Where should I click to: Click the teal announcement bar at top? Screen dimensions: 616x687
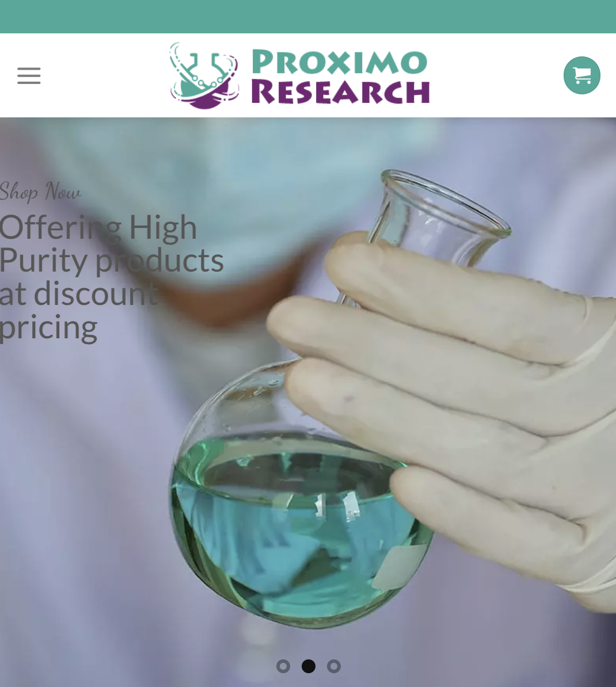pyautogui.click(x=308, y=16)
